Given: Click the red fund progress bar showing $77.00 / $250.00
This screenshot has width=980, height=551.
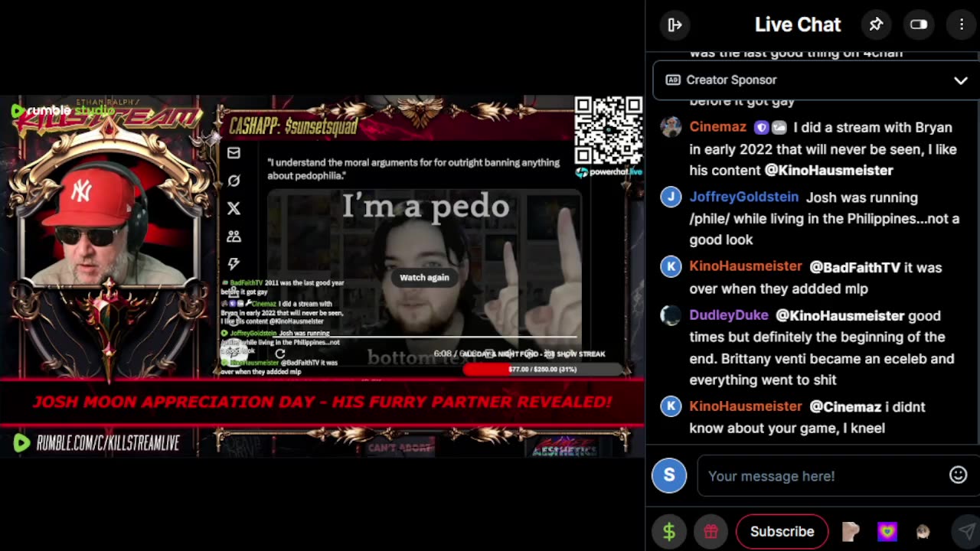Looking at the screenshot, I should point(542,369).
